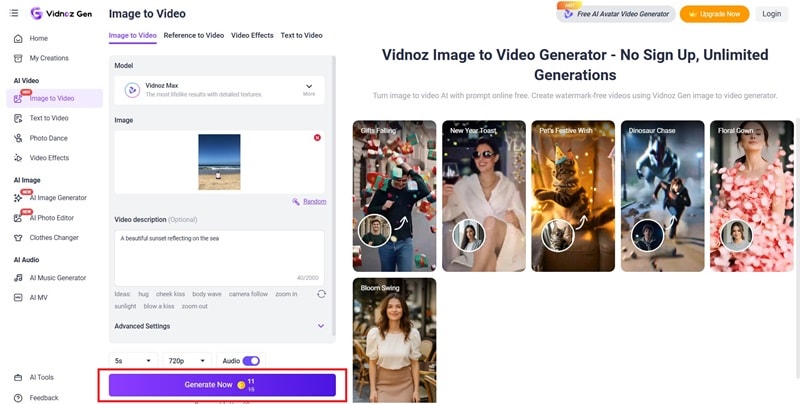The width and height of the screenshot is (800, 404).
Task: Open the 5s duration dropdown
Action: 133,361
